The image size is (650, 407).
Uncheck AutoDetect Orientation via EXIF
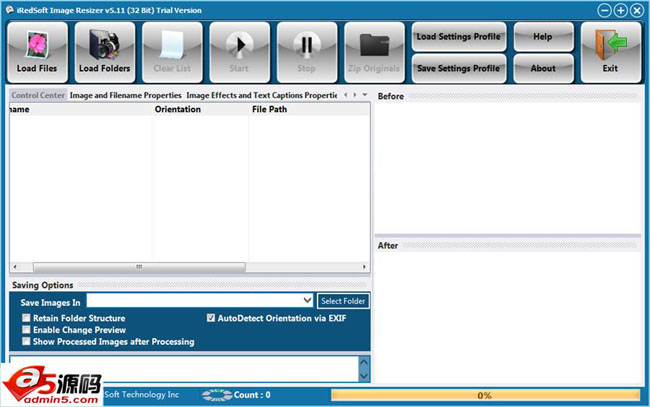211,318
